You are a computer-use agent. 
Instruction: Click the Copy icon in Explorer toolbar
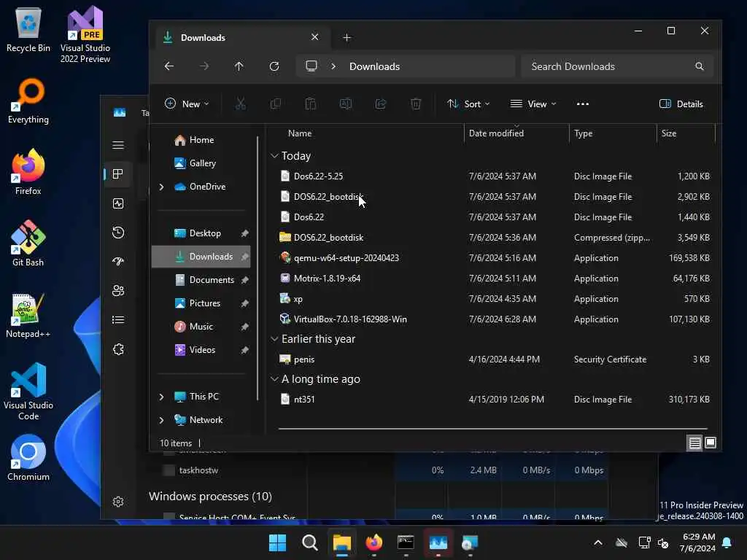(275, 104)
